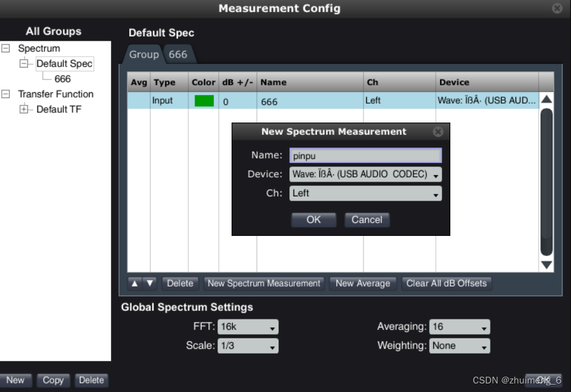This screenshot has height=392, width=571.
Task: Click the 666 name cell in table
Action: coord(310,101)
